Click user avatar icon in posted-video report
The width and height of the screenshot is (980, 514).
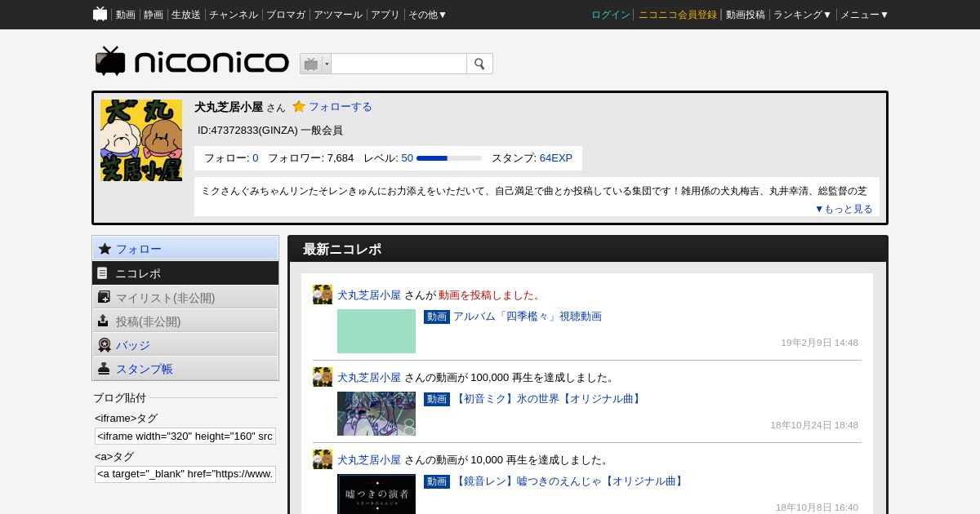coord(323,295)
